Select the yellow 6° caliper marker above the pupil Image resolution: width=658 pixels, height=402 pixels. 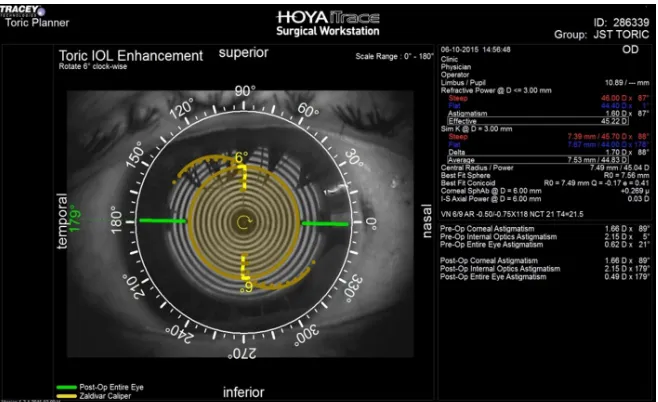tap(242, 157)
